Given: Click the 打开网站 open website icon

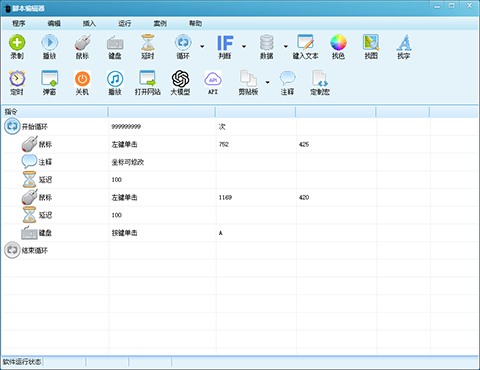Looking at the screenshot, I should coord(148,79).
